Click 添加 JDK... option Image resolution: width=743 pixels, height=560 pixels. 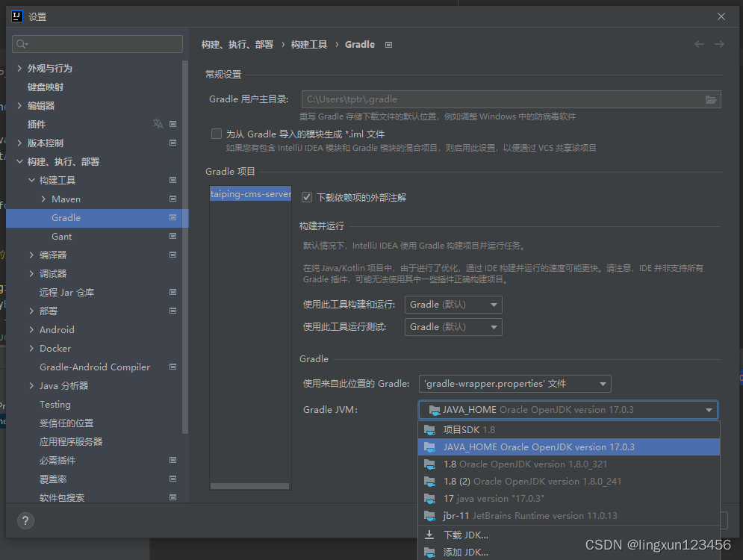click(568, 552)
